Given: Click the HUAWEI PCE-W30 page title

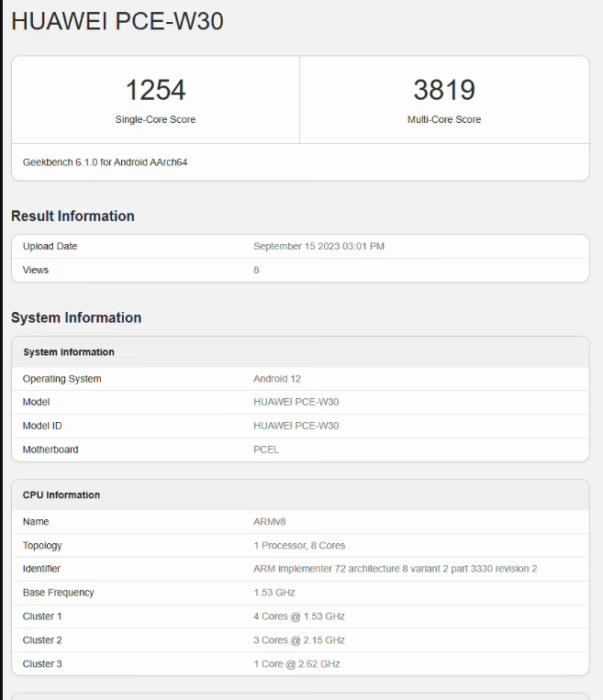Looking at the screenshot, I should 117,22.
